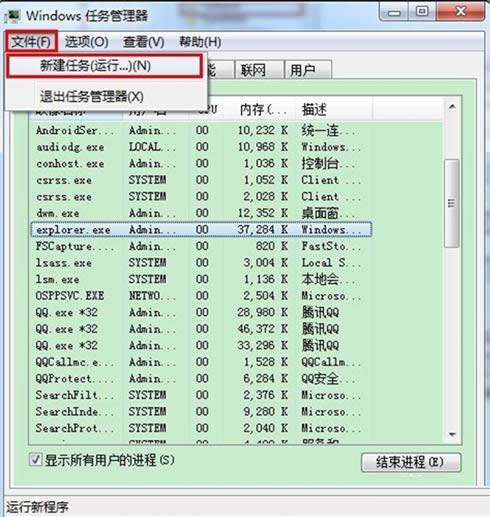Click the process list scrollbar thumb

(x=452, y=203)
